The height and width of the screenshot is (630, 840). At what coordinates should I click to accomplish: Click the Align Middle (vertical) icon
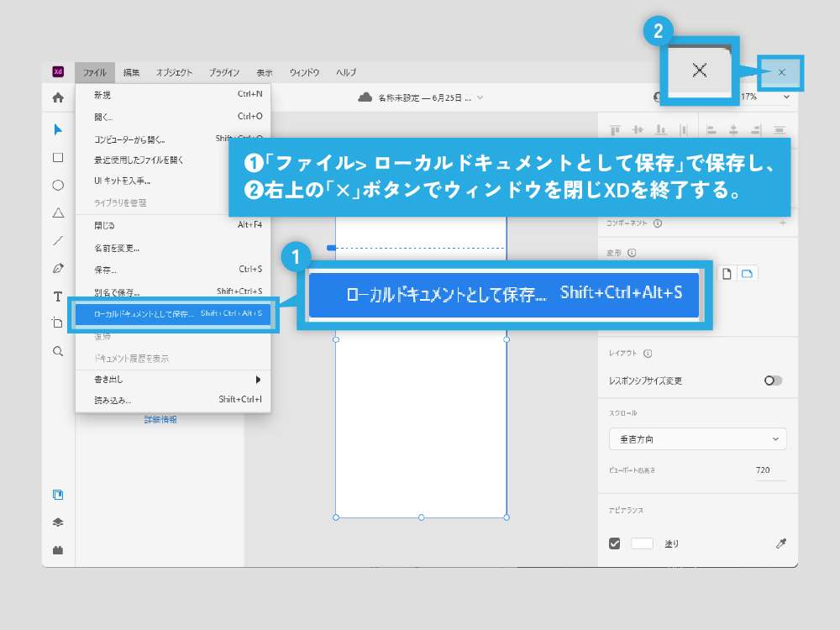pos(638,129)
